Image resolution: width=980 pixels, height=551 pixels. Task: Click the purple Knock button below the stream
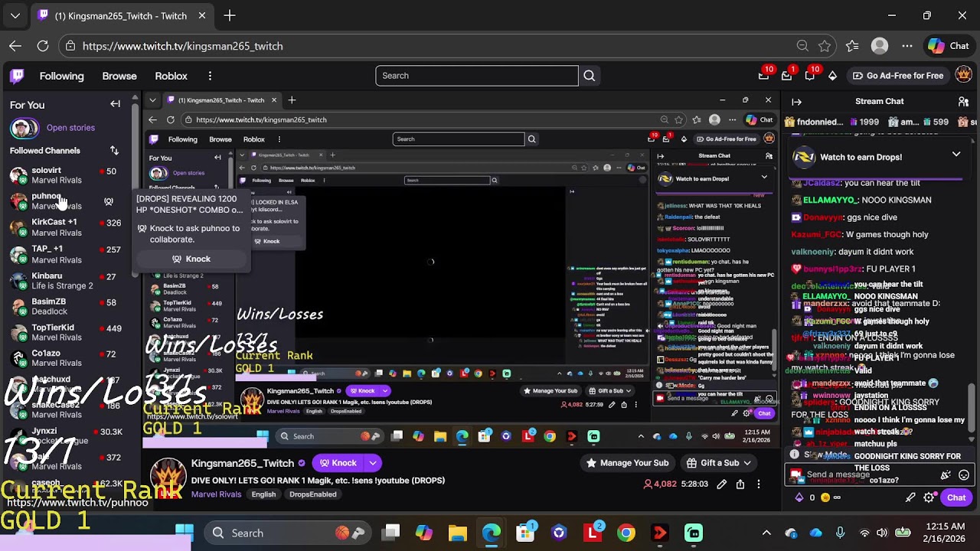tap(338, 463)
